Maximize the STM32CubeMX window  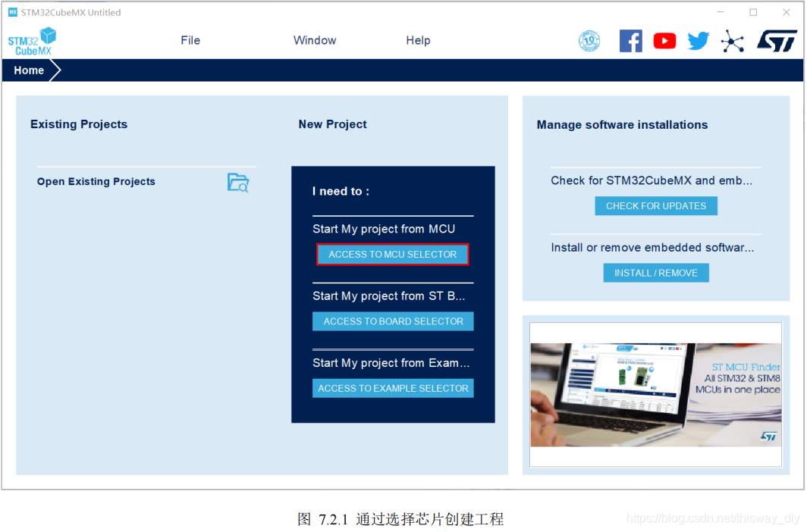pos(753,12)
